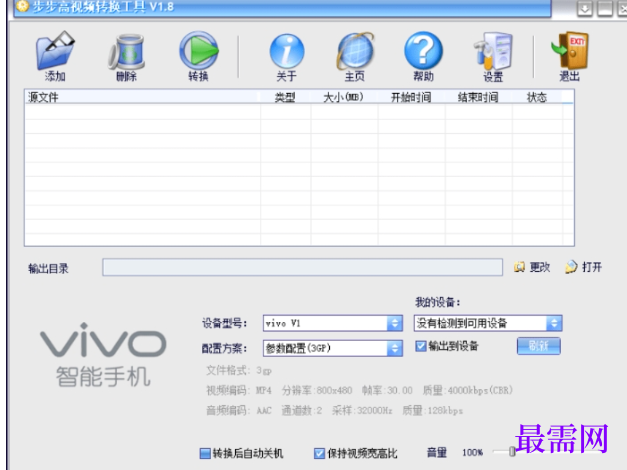Click the 退出 (Exit) door icon

[569, 51]
